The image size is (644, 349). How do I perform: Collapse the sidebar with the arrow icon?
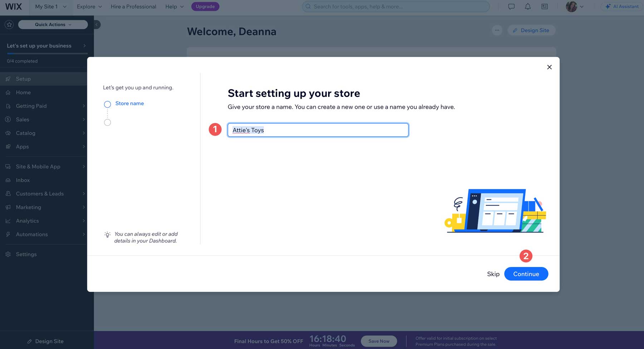[x=96, y=24]
